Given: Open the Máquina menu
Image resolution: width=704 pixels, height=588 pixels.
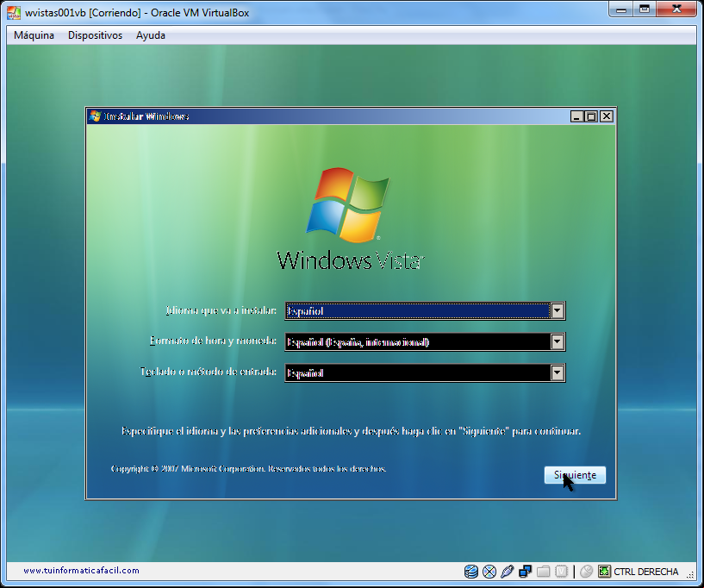Looking at the screenshot, I should click(34, 35).
